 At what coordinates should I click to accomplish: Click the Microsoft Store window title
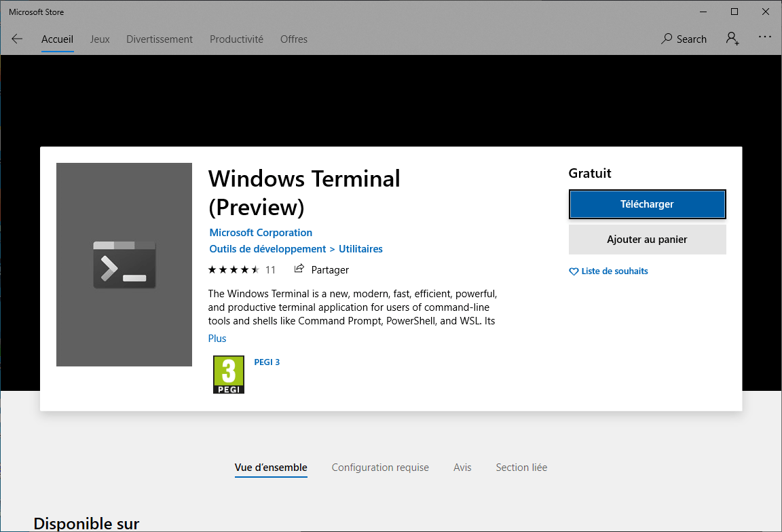pos(37,12)
